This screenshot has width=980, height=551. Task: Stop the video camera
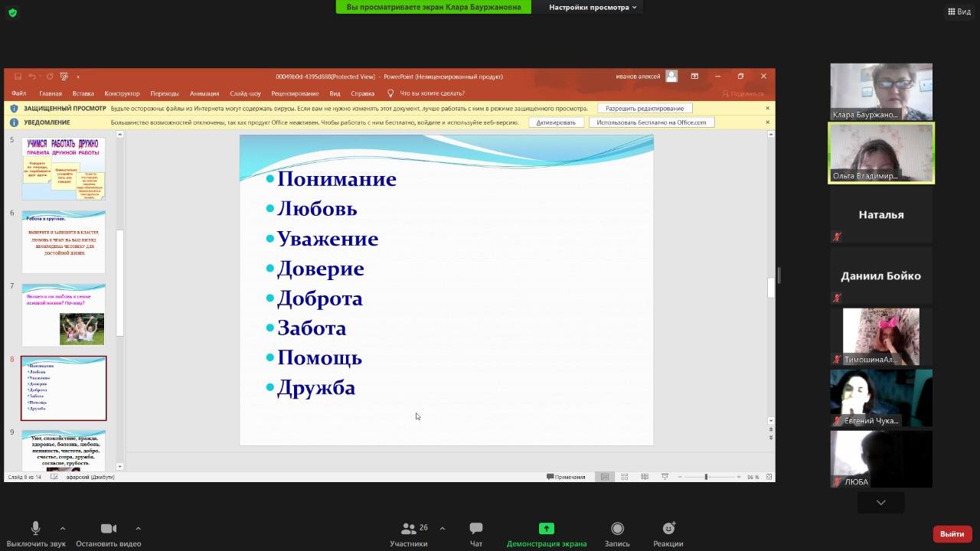click(x=109, y=529)
